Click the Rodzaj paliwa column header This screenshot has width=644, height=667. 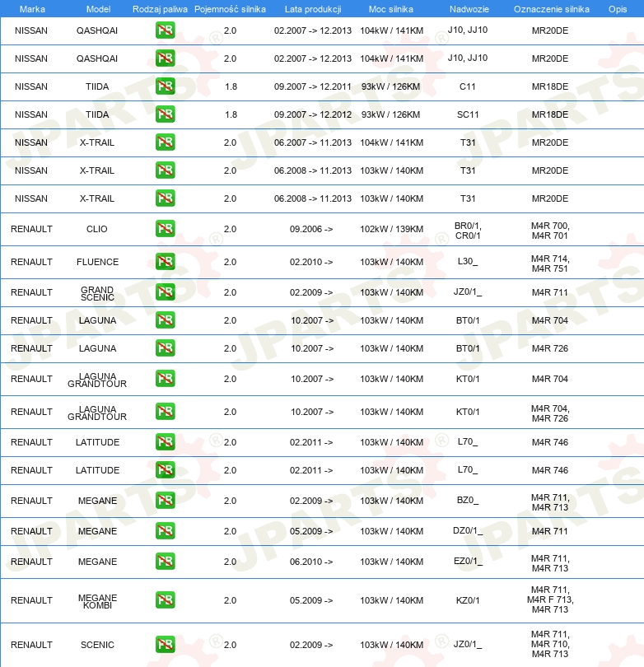160,9
